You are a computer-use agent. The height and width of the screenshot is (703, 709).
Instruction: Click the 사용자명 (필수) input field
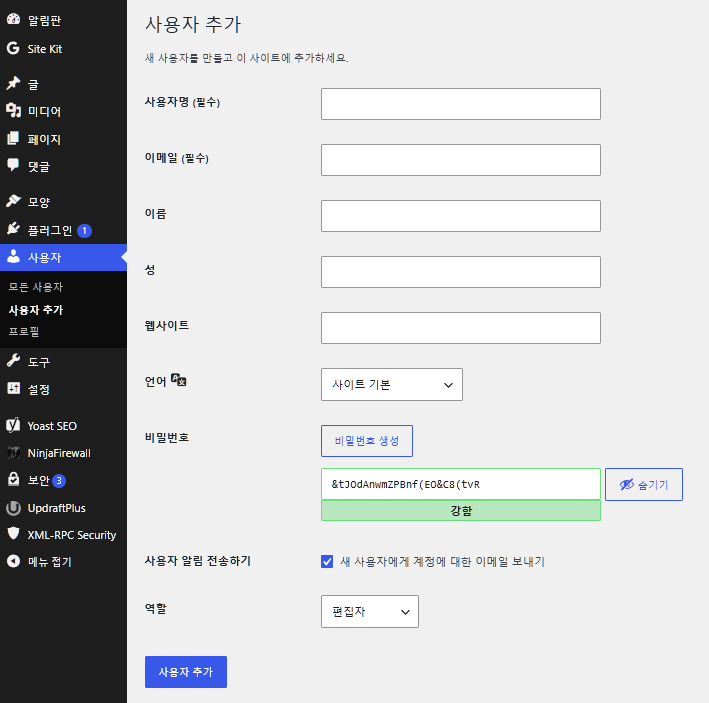461,104
